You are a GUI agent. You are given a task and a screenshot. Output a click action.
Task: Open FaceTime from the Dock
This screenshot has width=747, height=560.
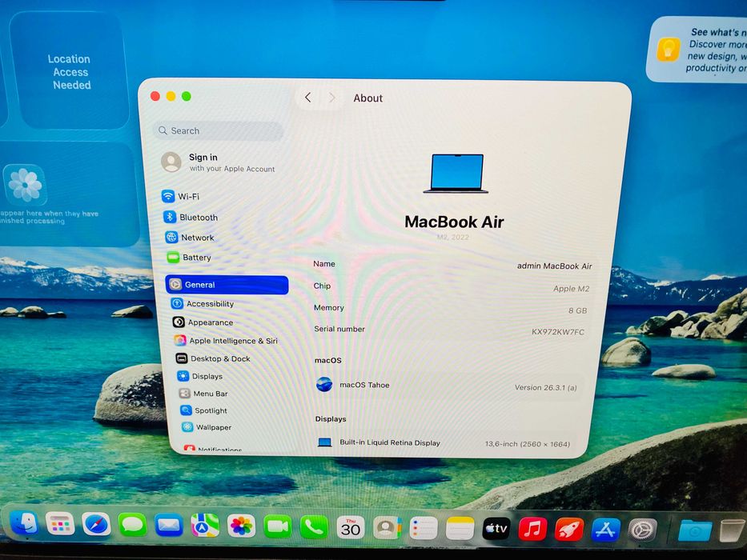[278, 526]
